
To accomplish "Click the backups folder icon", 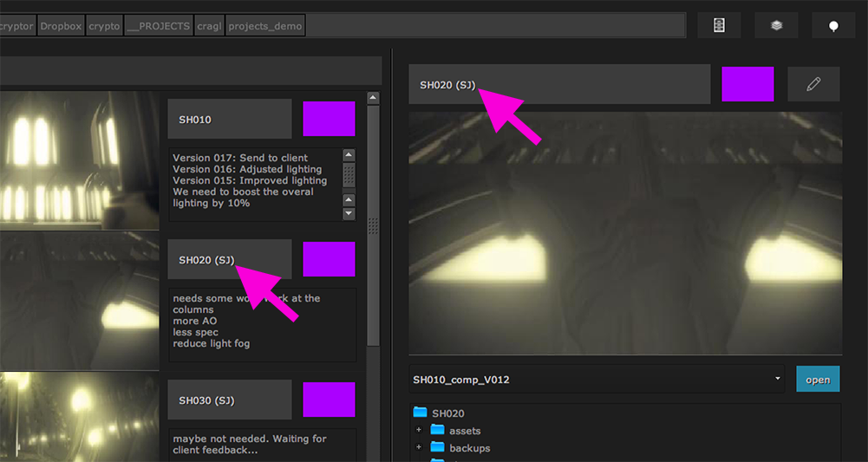I will pos(437,448).
